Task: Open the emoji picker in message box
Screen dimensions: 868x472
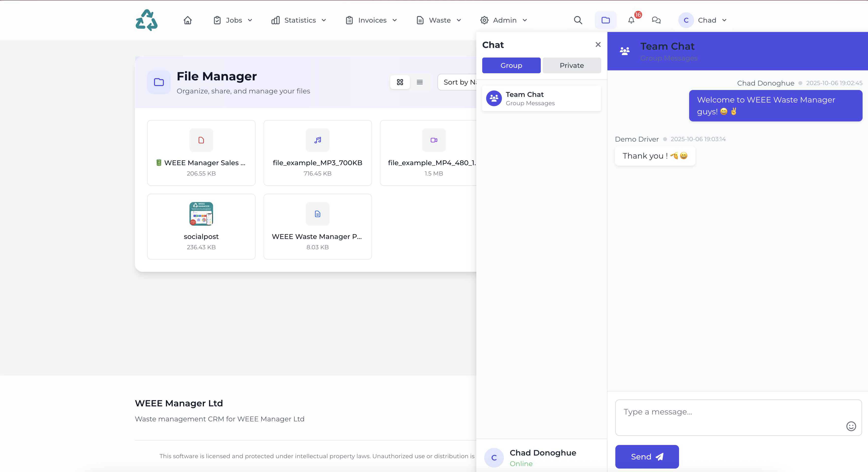Action: pos(851,426)
